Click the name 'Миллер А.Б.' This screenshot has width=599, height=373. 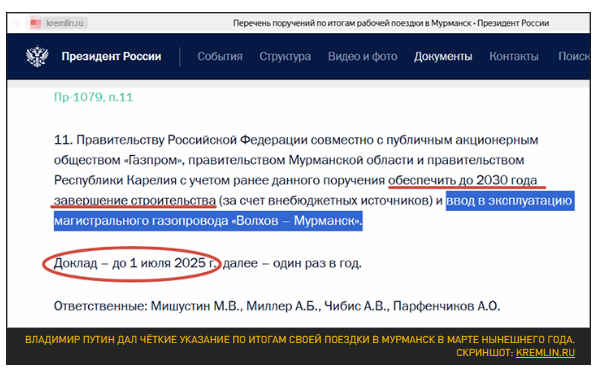coord(283,306)
